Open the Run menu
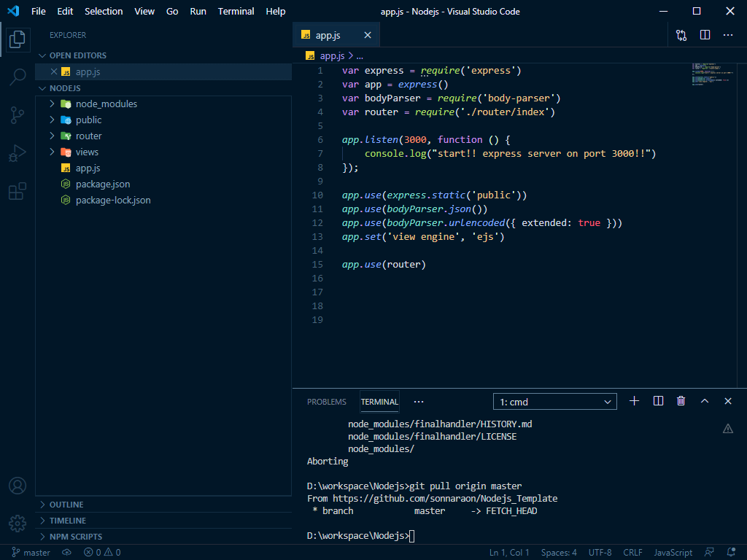 198,12
